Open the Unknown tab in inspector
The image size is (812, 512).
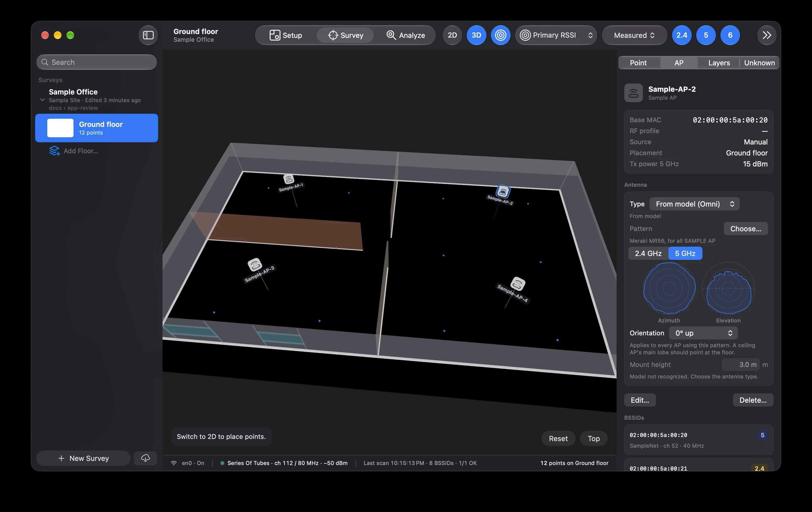click(759, 63)
